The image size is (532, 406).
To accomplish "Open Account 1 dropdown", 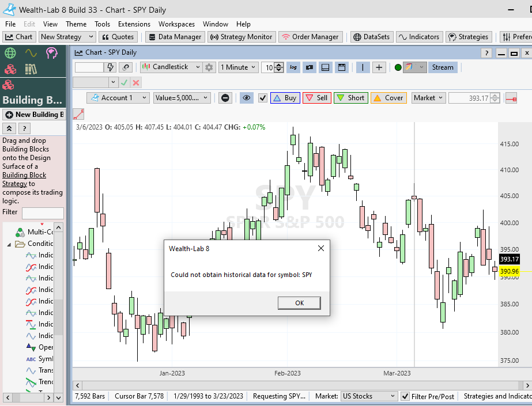I will coord(118,98).
